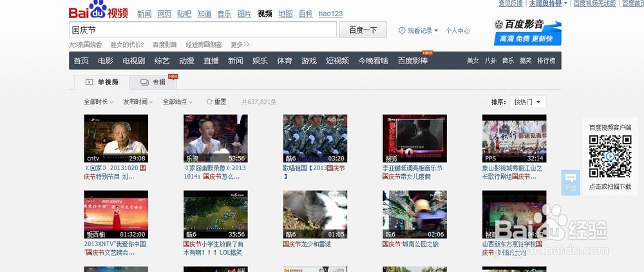Open the 《家庭幽默录像》 video title
This screenshot has height=272, width=644.
(x=214, y=173)
